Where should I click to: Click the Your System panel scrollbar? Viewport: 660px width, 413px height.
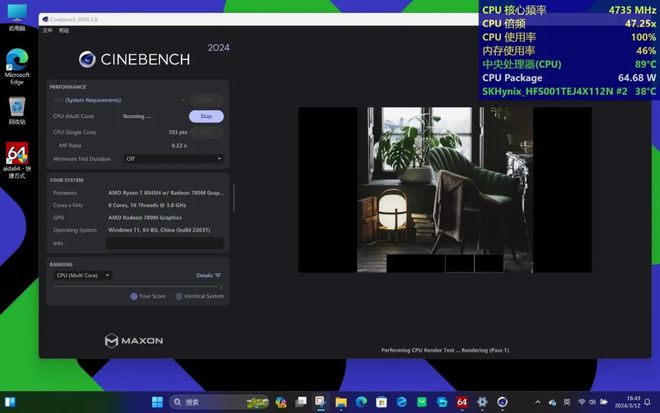coord(234,197)
